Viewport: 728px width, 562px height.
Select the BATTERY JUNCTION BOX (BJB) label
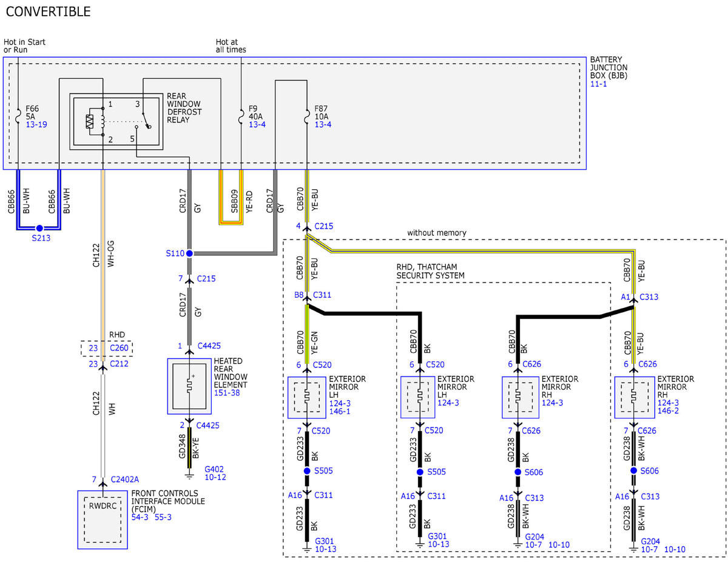(609, 68)
